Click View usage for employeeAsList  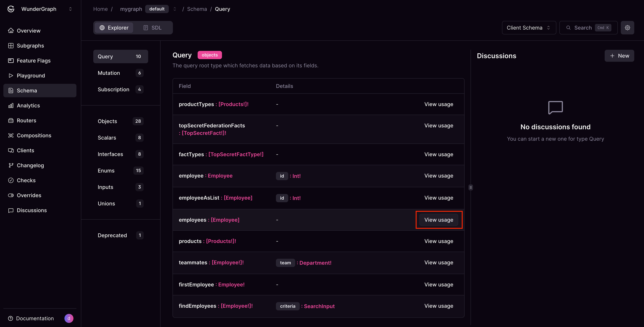tap(439, 198)
